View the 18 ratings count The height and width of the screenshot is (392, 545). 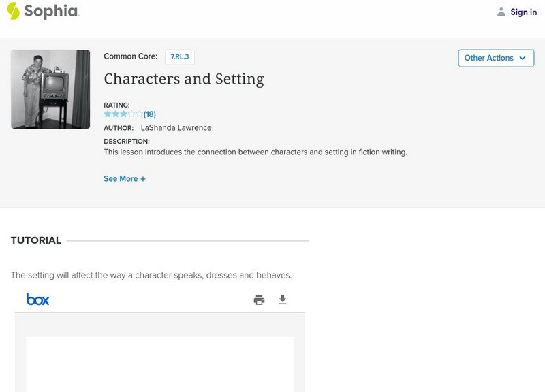(x=150, y=114)
